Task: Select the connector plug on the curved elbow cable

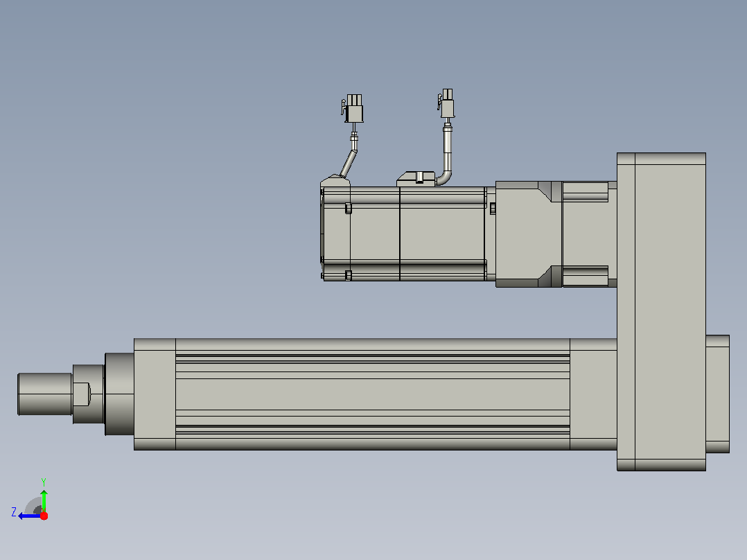Action: pyautogui.click(x=446, y=103)
